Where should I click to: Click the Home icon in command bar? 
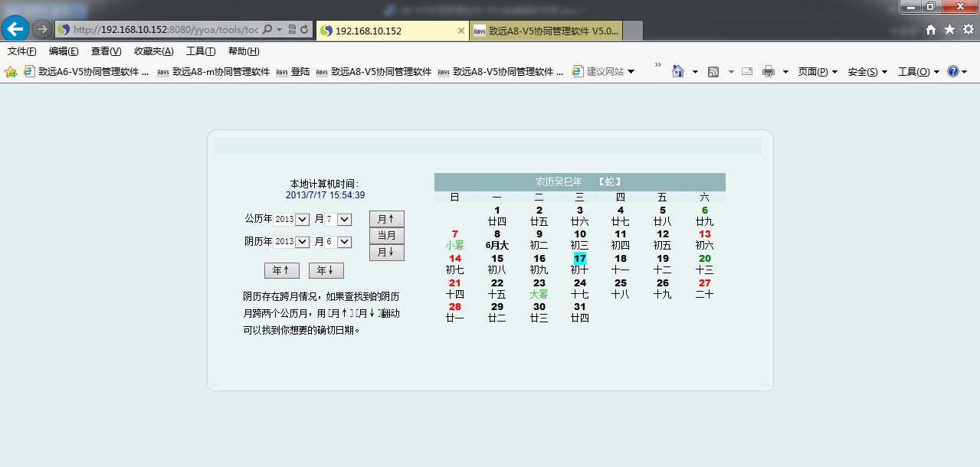[677, 71]
